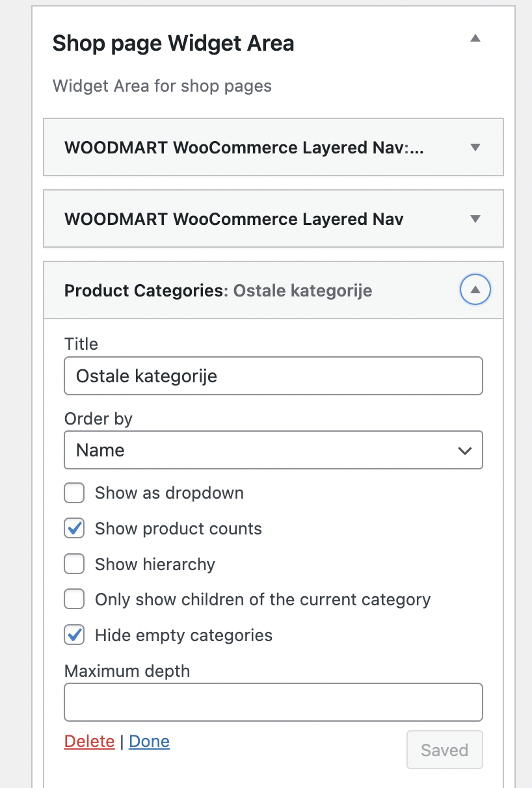Click the 'Order by' label text

98,419
